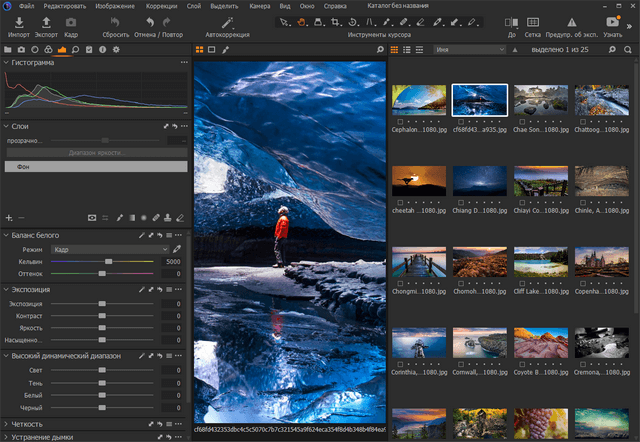Click the Auto-correction (Автокоррекция) magic wand icon
640x442 pixels.
click(228, 22)
